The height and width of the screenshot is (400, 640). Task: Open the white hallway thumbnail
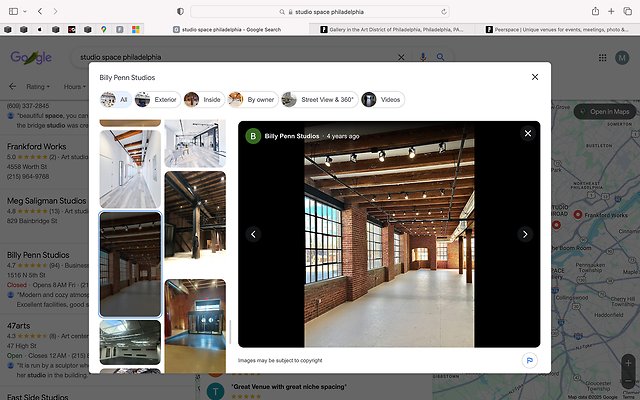coord(129,169)
